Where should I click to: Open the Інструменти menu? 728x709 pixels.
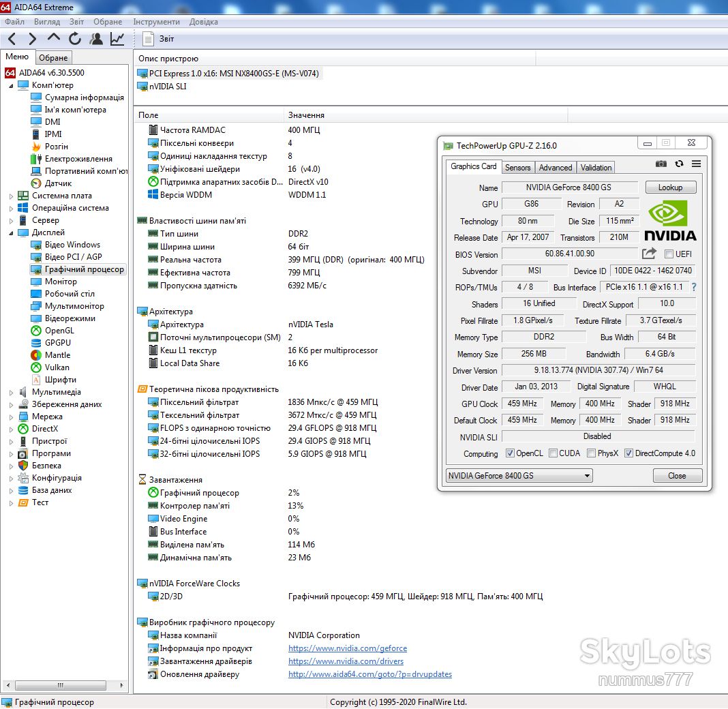[x=157, y=22]
